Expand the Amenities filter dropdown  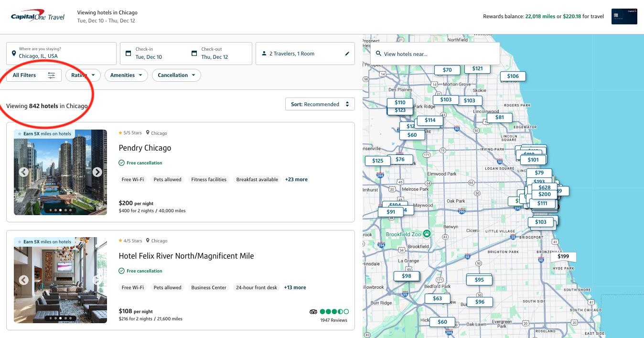click(x=126, y=76)
